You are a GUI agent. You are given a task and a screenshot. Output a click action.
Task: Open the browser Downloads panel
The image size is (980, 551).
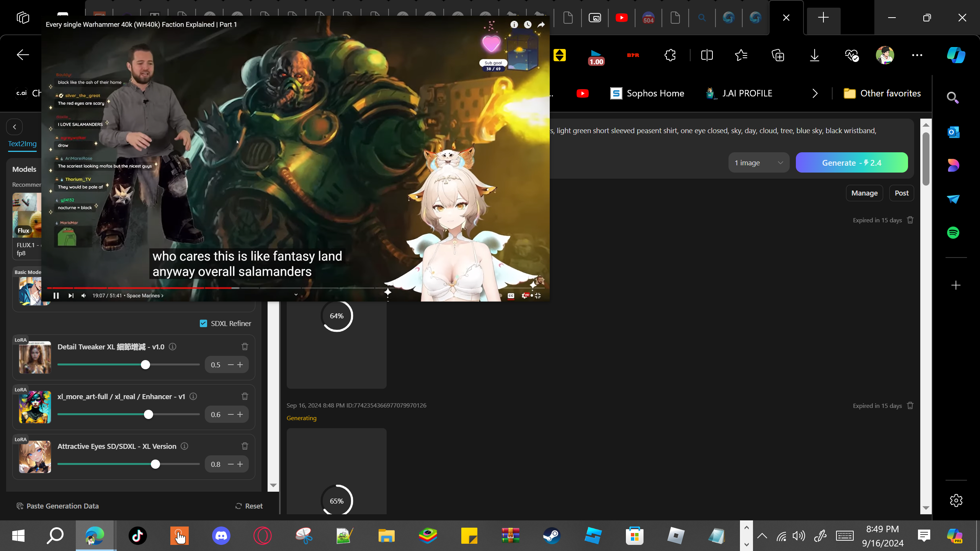point(815,55)
